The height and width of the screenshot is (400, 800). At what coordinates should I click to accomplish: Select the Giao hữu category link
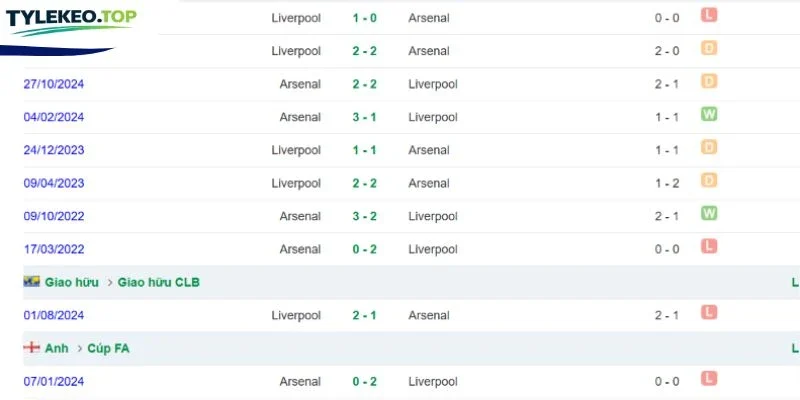tap(72, 282)
